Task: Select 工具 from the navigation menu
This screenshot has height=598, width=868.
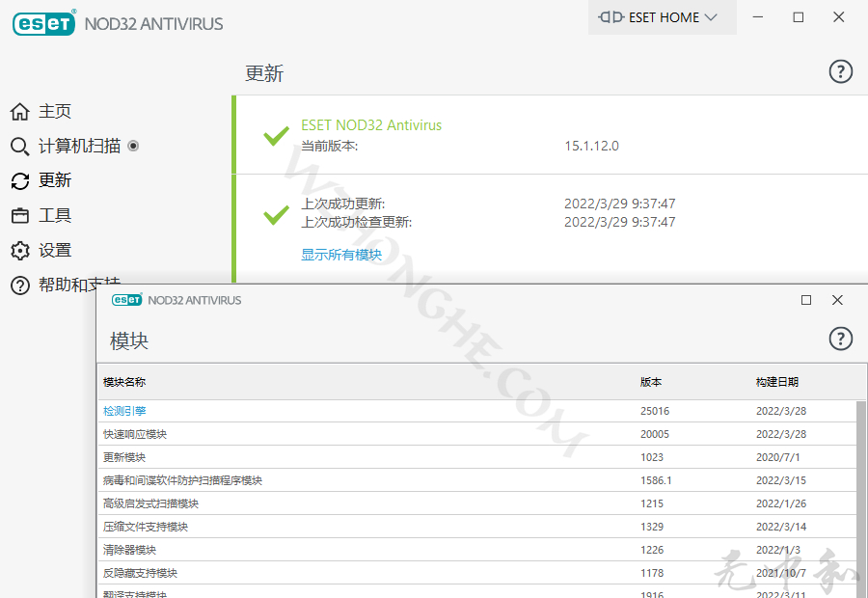Action: click(56, 215)
